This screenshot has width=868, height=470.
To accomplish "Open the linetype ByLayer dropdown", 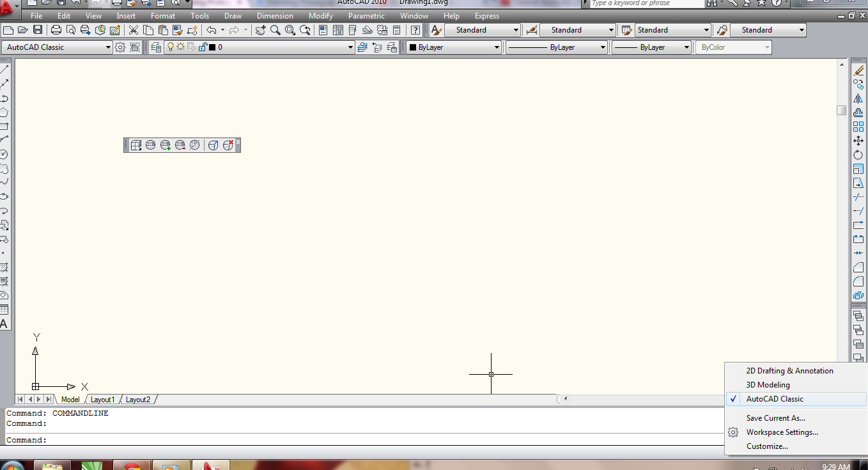I will tap(557, 47).
